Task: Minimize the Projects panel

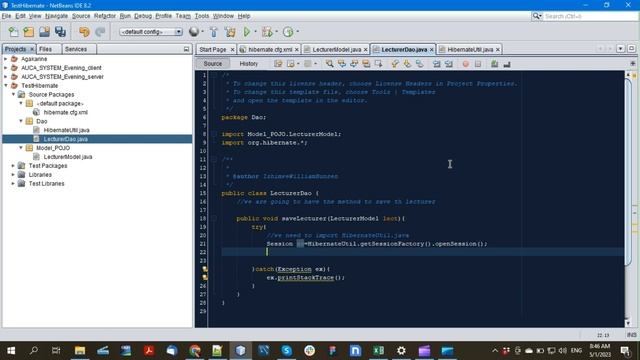Action: click(187, 49)
